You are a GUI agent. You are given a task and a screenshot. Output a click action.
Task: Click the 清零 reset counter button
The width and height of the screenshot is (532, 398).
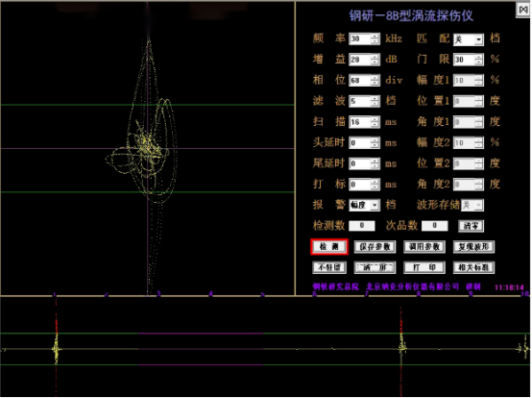(x=471, y=226)
